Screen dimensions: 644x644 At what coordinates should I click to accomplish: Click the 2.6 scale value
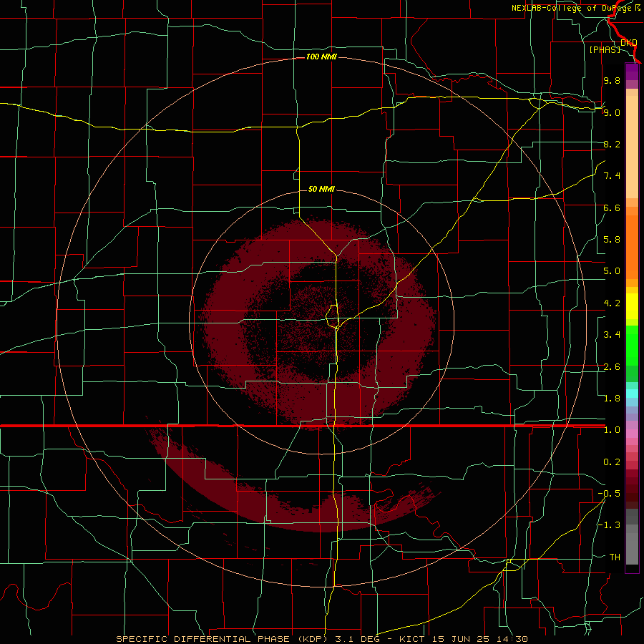pos(612,367)
